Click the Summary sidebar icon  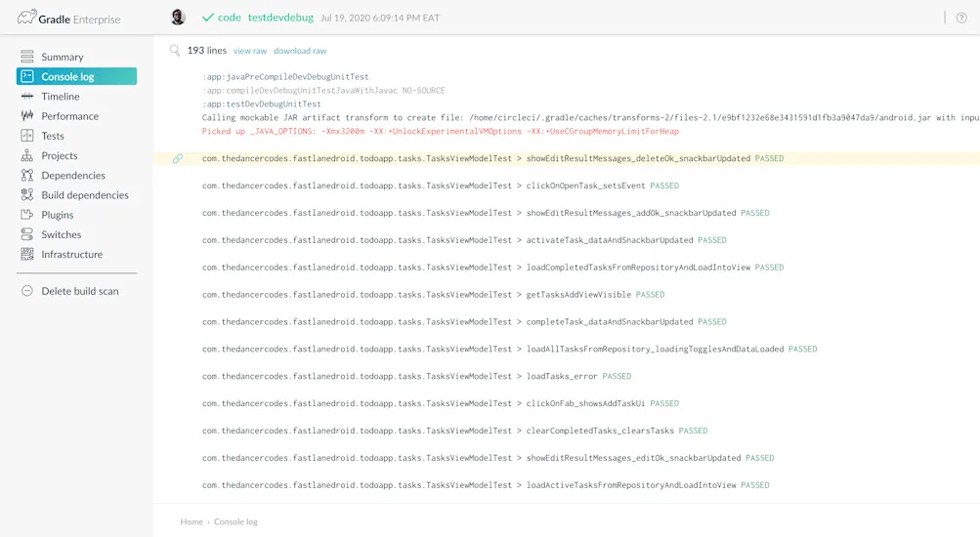pyautogui.click(x=27, y=57)
